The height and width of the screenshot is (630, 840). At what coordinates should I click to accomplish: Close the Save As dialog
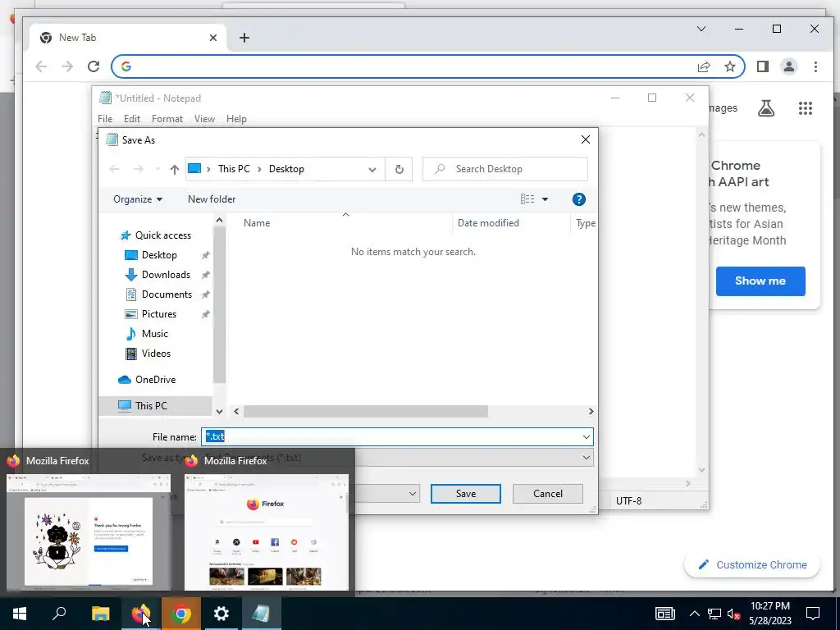pos(586,139)
